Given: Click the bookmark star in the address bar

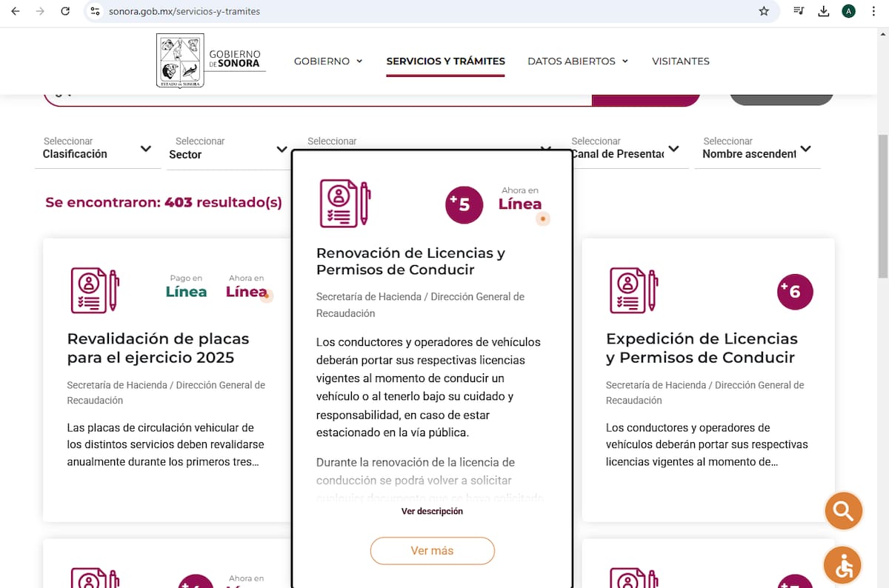Looking at the screenshot, I should click(x=763, y=11).
